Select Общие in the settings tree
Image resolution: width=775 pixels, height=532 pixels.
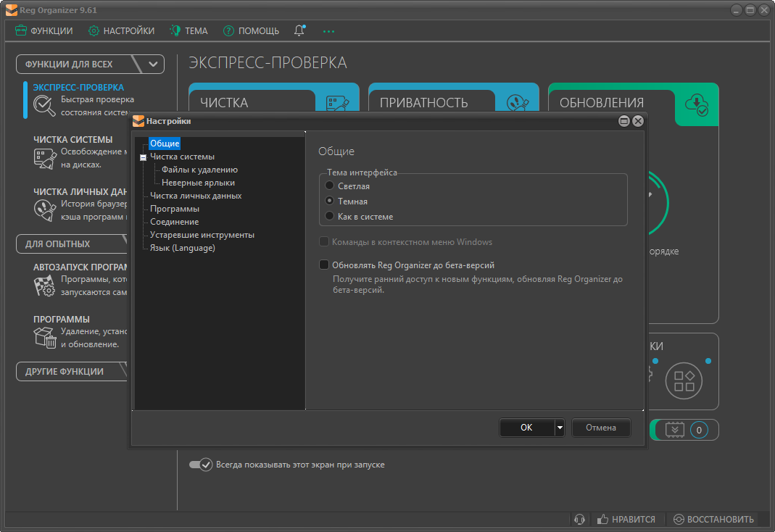coord(165,144)
